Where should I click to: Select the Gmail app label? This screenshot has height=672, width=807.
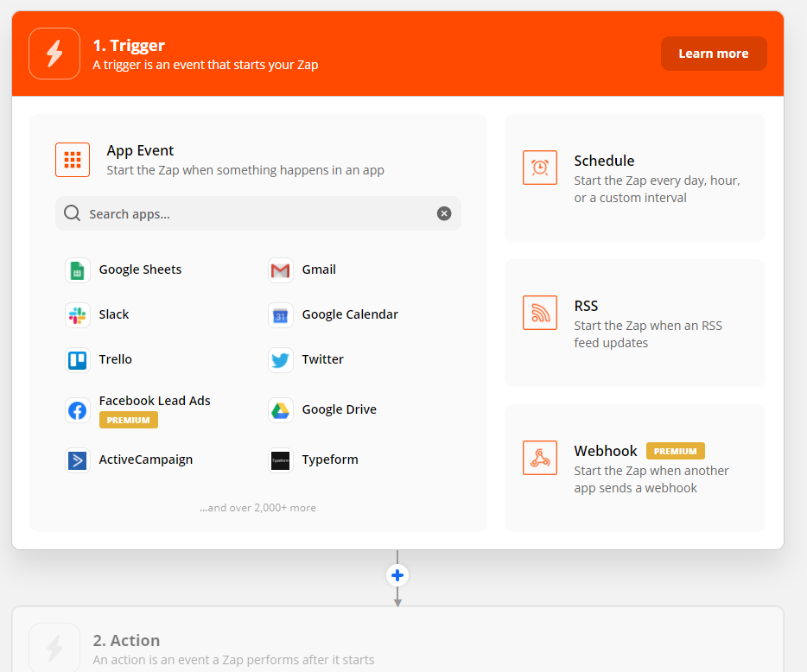(x=319, y=269)
